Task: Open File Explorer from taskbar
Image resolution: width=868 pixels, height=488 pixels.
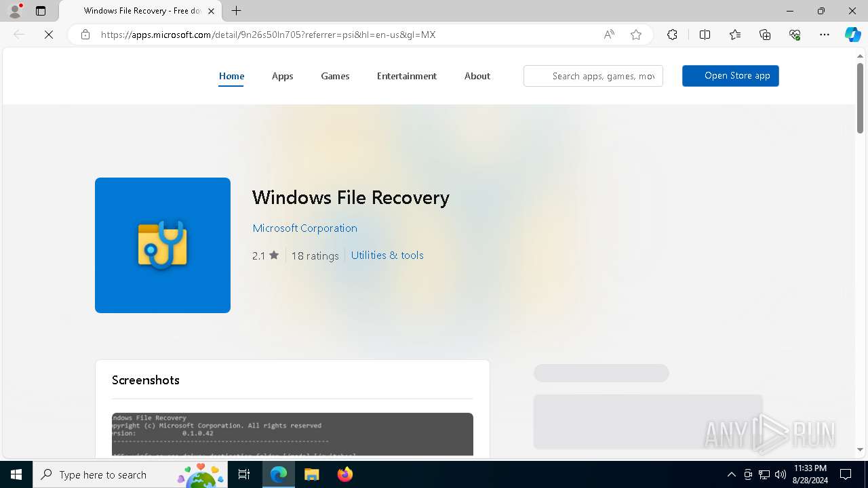Action: 311,474
